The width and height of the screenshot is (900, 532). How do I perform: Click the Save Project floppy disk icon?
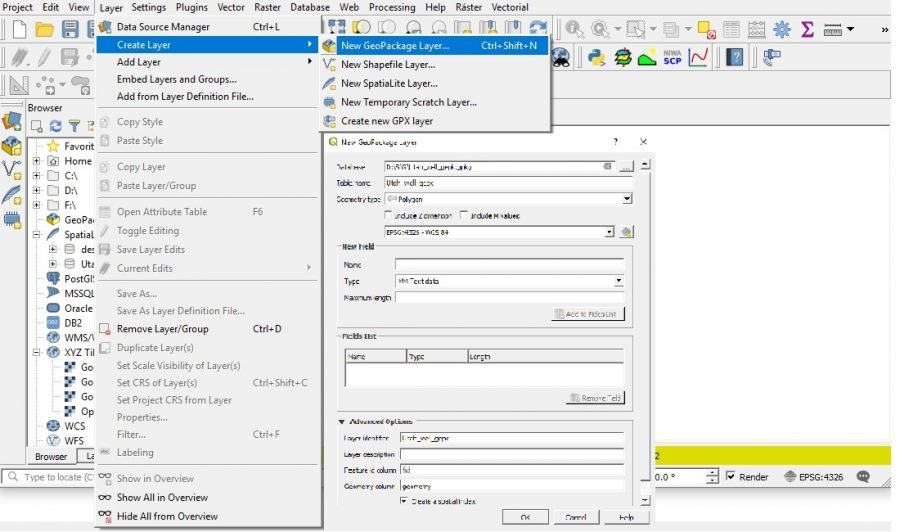70,29
